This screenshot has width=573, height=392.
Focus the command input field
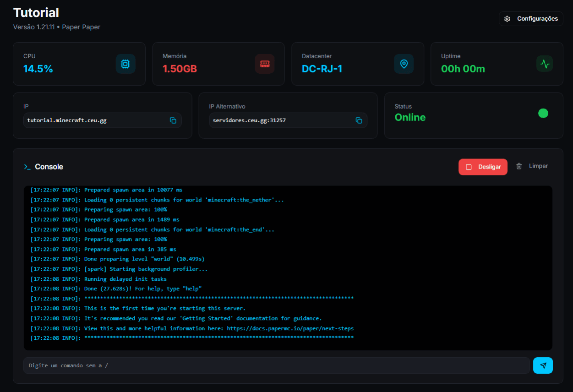pyautogui.click(x=275, y=365)
